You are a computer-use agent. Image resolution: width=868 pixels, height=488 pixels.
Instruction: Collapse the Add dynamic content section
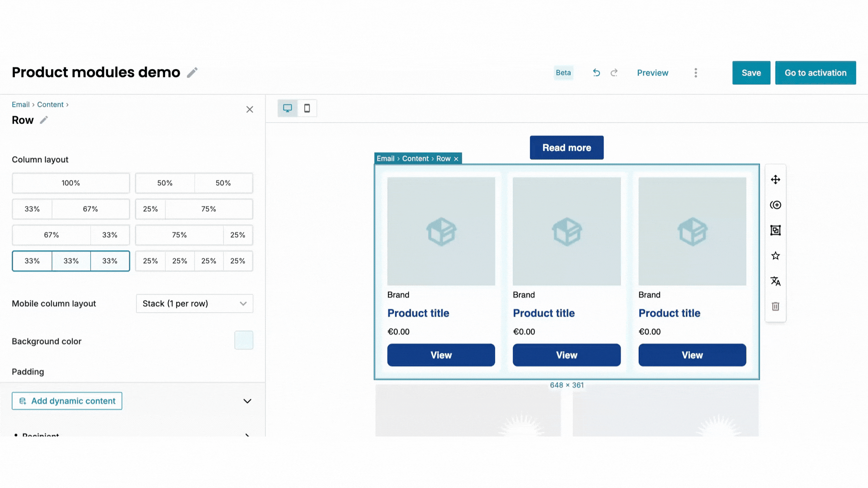247,401
